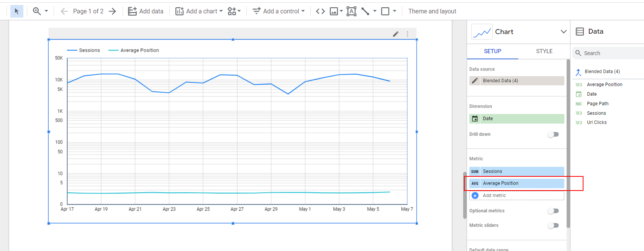Viewport: 644px width, 251px height.
Task: Open Theme and layout settings
Action: point(432,11)
